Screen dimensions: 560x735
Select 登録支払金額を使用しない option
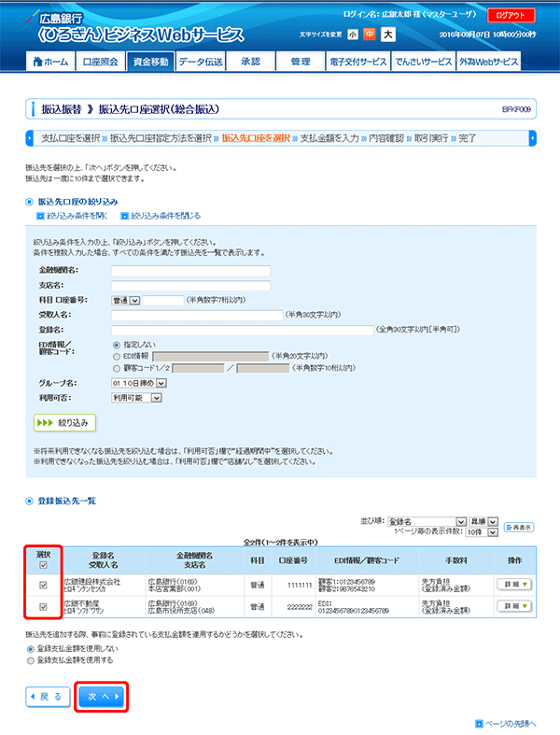[x=31, y=649]
